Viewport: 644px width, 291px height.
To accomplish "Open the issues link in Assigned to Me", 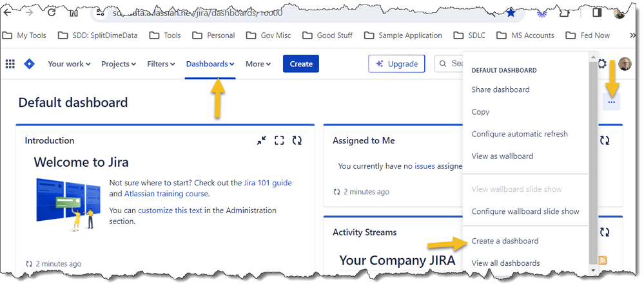I will point(425,166).
